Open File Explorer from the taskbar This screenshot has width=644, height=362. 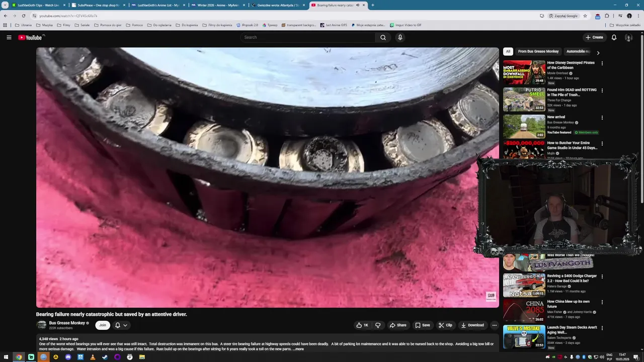point(142,357)
